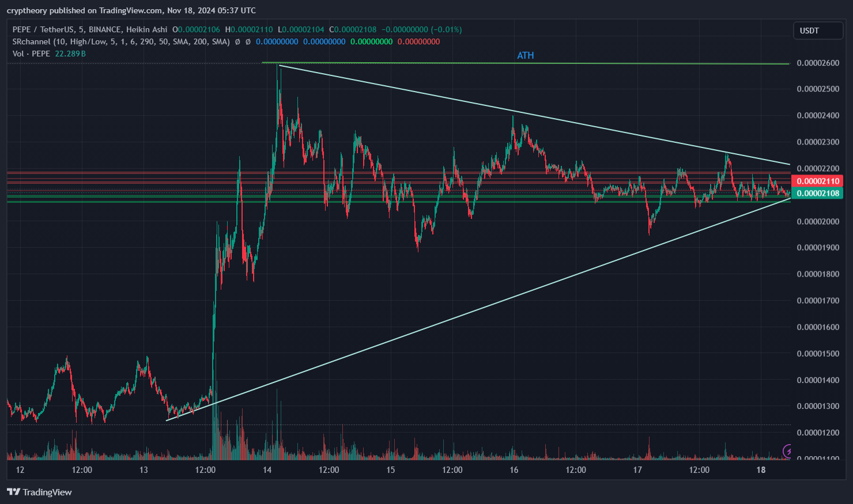Click the bold date label 18 on time axis
Screen dimensions: 853x504
point(761,470)
